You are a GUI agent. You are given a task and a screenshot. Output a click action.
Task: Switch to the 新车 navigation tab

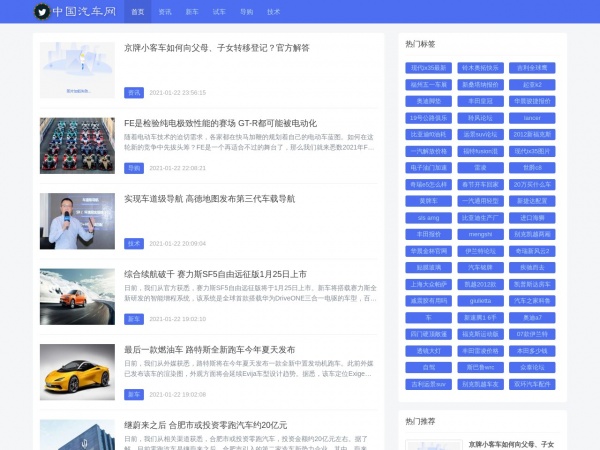[192, 12]
